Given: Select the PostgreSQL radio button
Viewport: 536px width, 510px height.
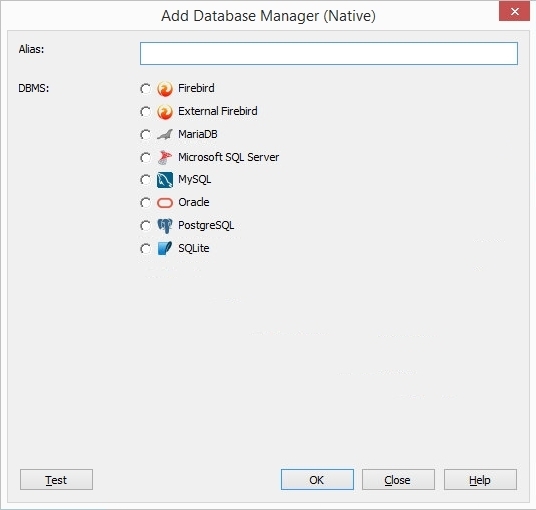Looking at the screenshot, I should pyautogui.click(x=145, y=226).
